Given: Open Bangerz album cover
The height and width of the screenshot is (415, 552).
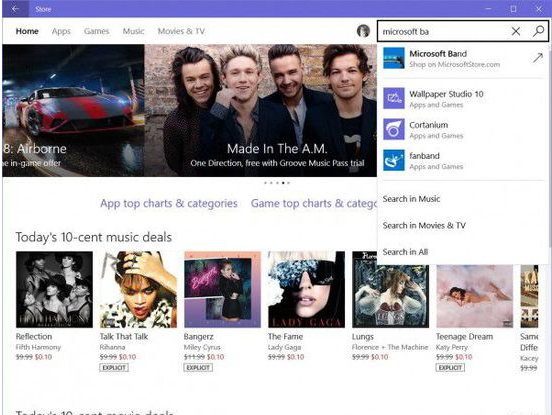Looking at the screenshot, I should (x=222, y=289).
